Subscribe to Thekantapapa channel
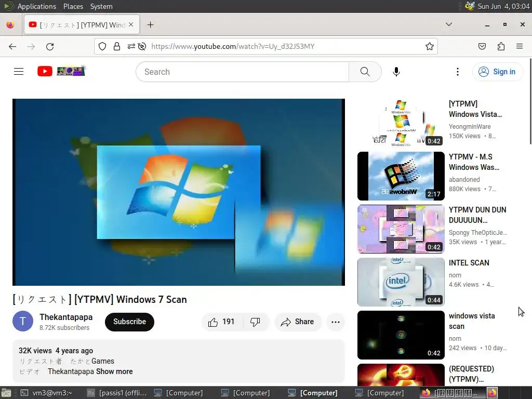 point(129,322)
